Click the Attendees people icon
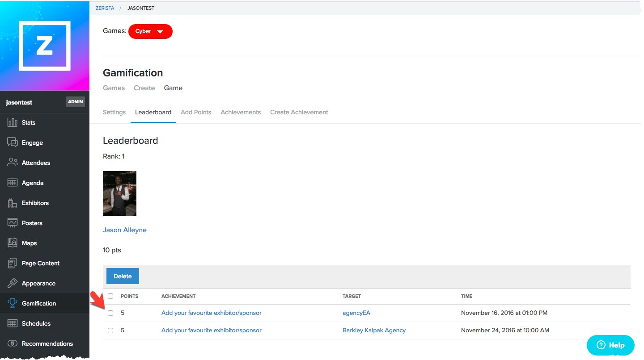Image resolution: width=644 pixels, height=360 pixels. [13, 163]
